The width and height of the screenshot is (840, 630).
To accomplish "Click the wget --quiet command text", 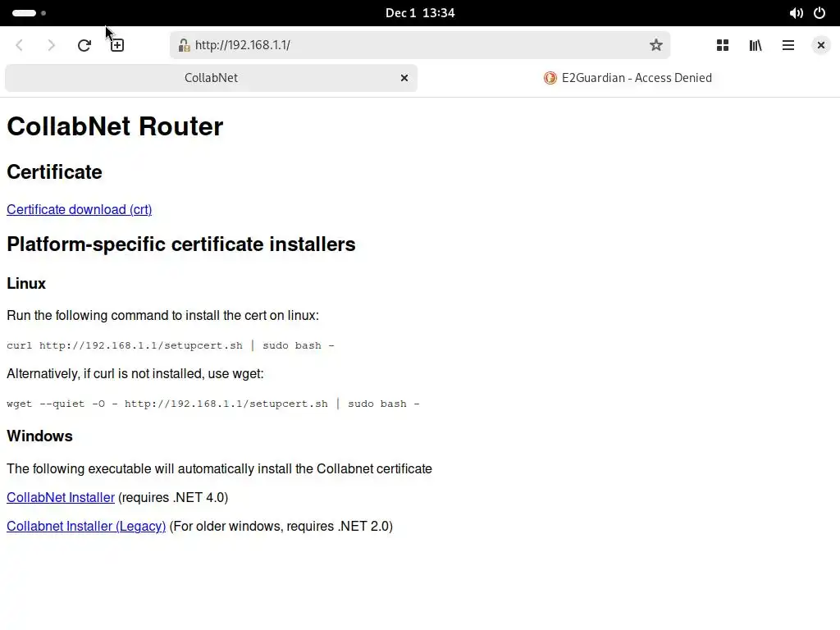I will tap(213, 404).
